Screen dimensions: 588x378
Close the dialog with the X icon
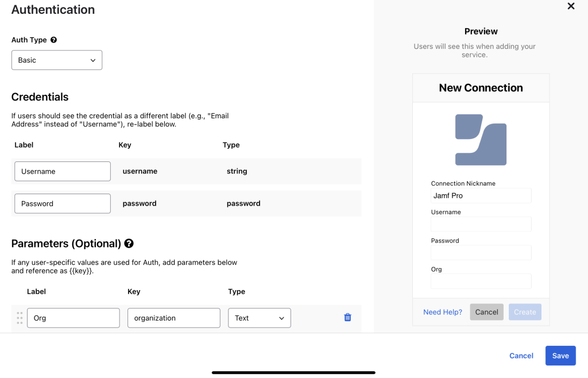point(571,6)
